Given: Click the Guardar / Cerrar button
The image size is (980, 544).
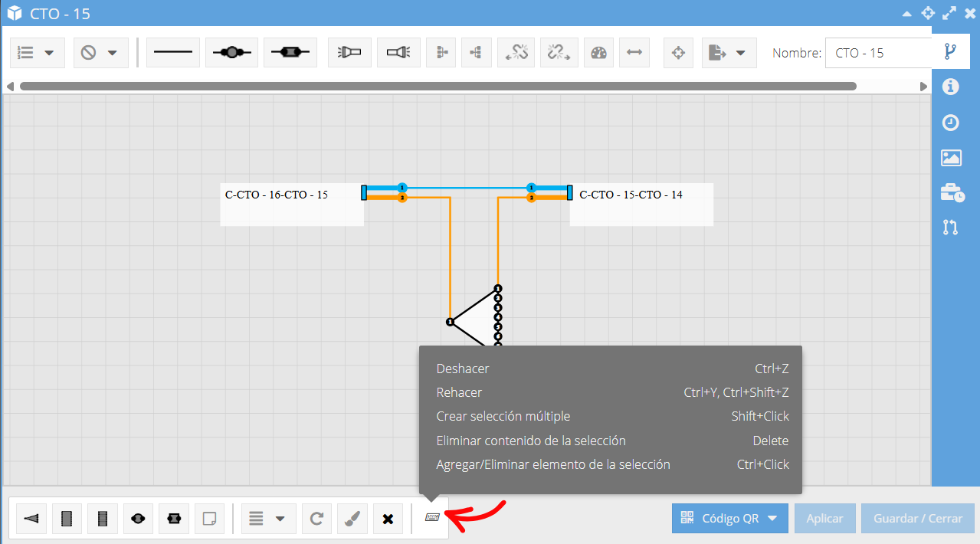Looking at the screenshot, I should pyautogui.click(x=918, y=519).
